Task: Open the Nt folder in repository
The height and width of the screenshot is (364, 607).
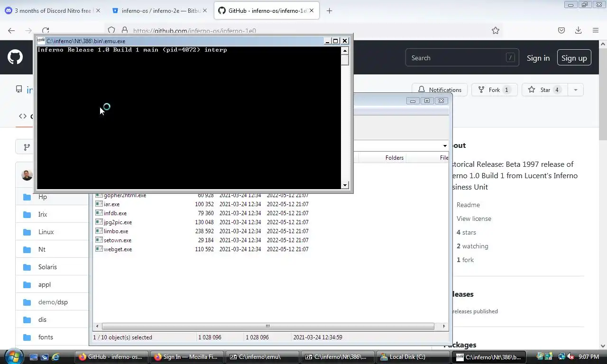Action: [42, 249]
